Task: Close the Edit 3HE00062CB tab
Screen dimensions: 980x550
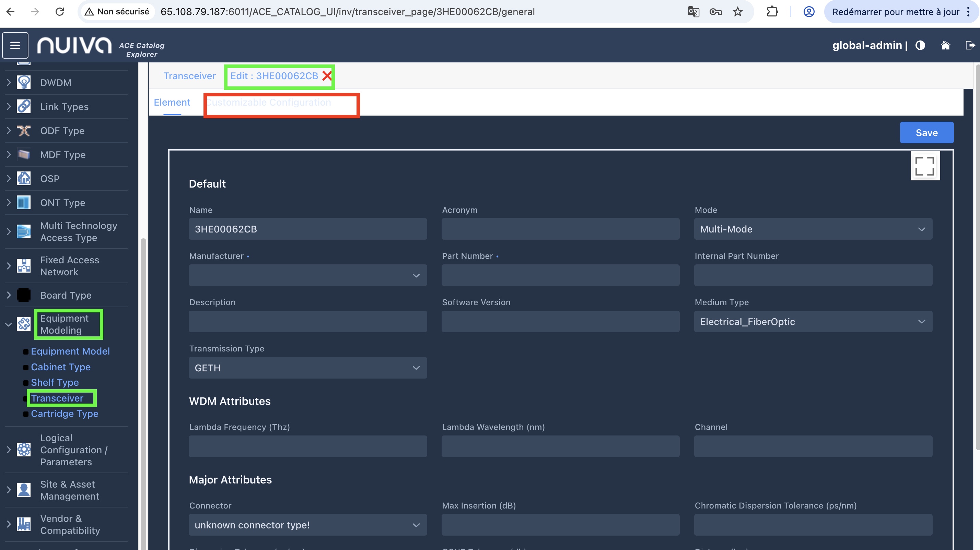Action: [x=327, y=76]
